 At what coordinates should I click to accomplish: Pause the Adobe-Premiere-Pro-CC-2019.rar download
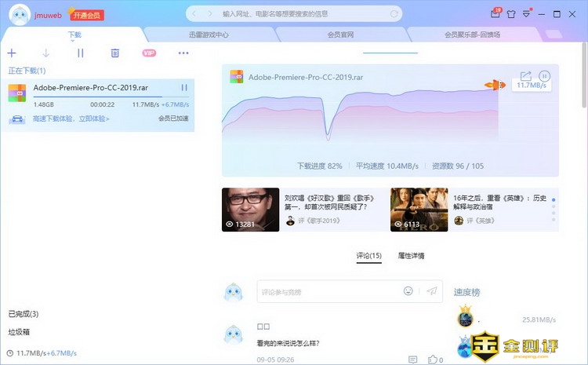click(x=184, y=88)
